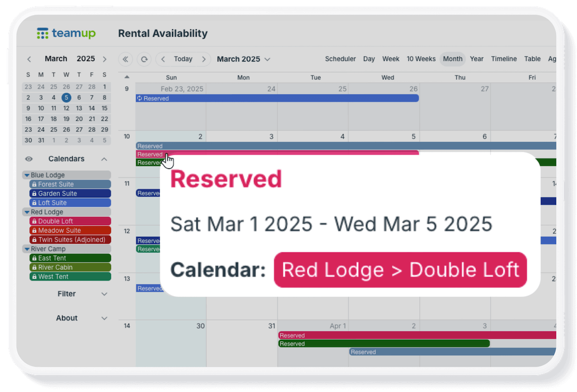Open the pink Reserved event starting April 1
This screenshot has width=577, height=392.
pos(417,336)
